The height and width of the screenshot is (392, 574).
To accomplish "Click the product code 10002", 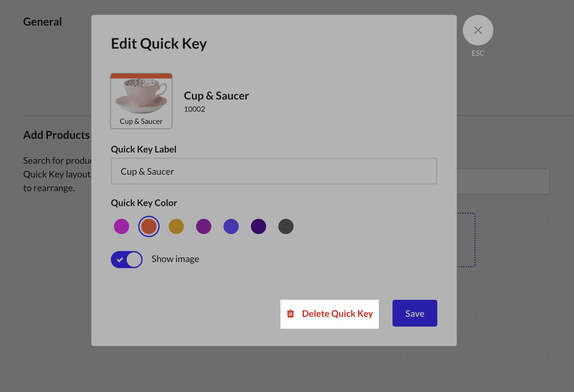I will [x=194, y=109].
